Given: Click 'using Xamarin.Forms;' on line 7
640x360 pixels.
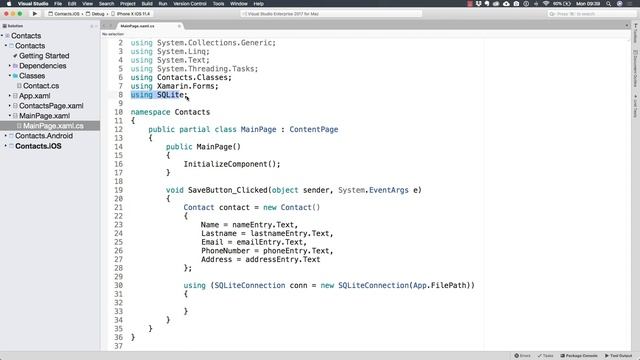Looking at the screenshot, I should [174, 86].
